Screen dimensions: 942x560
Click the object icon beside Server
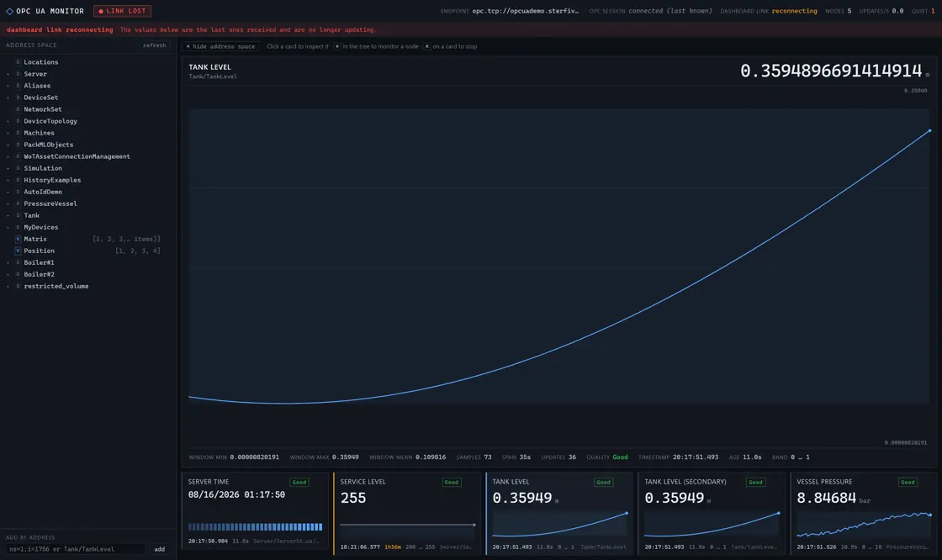tap(18, 74)
